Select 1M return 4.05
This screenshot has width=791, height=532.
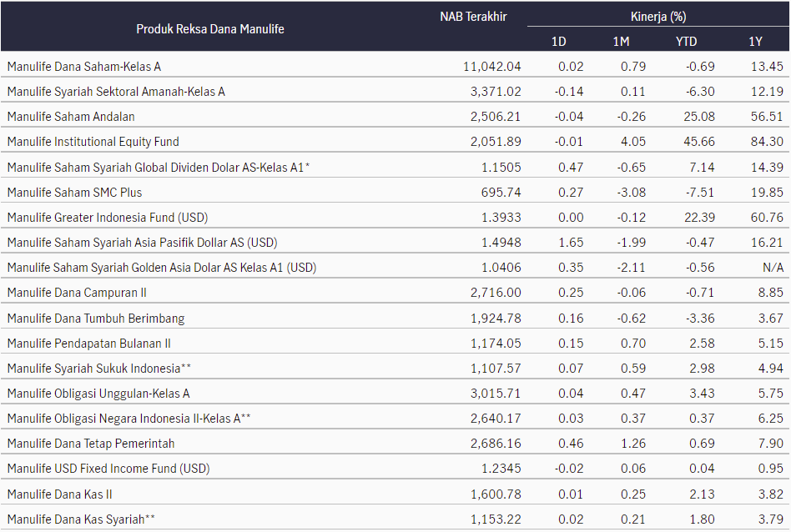633,142
